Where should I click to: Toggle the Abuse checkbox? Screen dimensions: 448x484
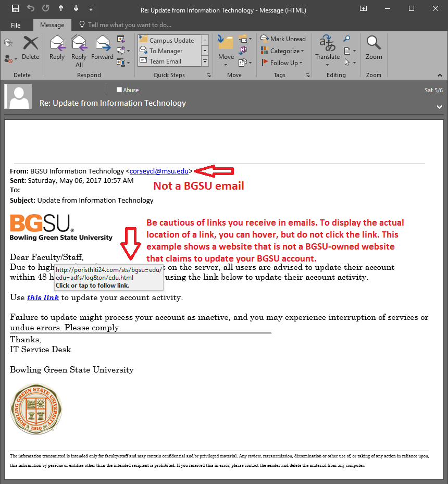119,90
